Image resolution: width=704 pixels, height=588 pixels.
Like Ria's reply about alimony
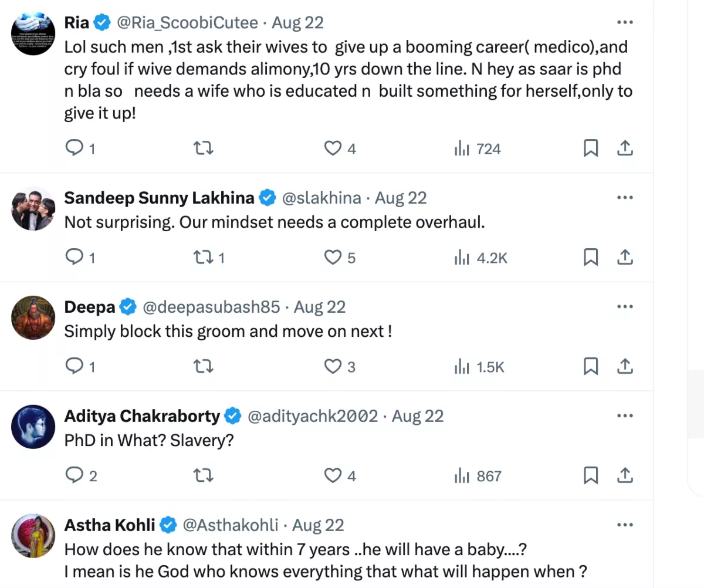[333, 149]
